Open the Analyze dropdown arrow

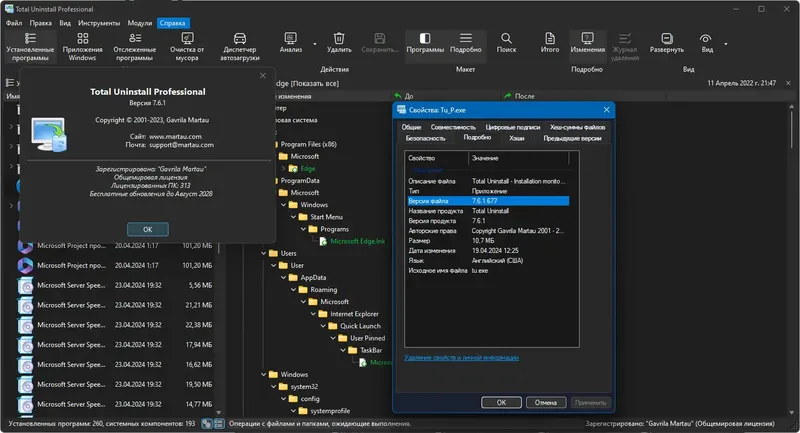[315, 44]
